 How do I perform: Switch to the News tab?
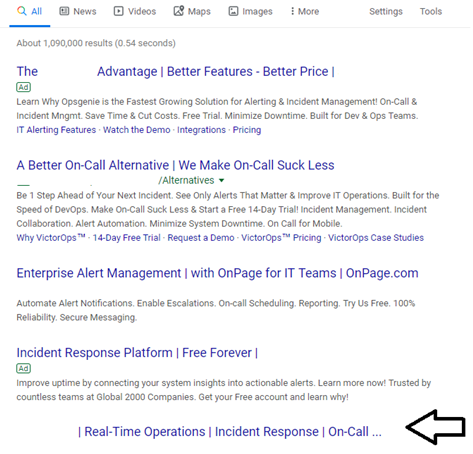(78, 12)
